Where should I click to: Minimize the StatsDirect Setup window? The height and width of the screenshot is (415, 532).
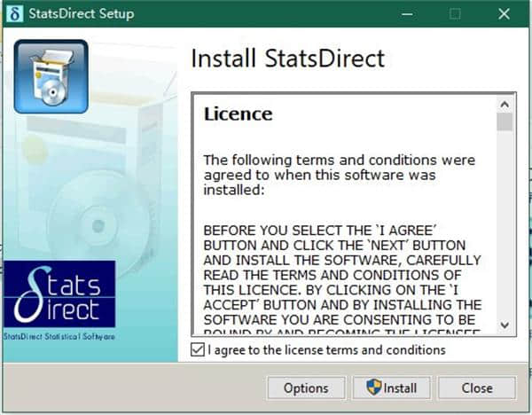click(406, 13)
